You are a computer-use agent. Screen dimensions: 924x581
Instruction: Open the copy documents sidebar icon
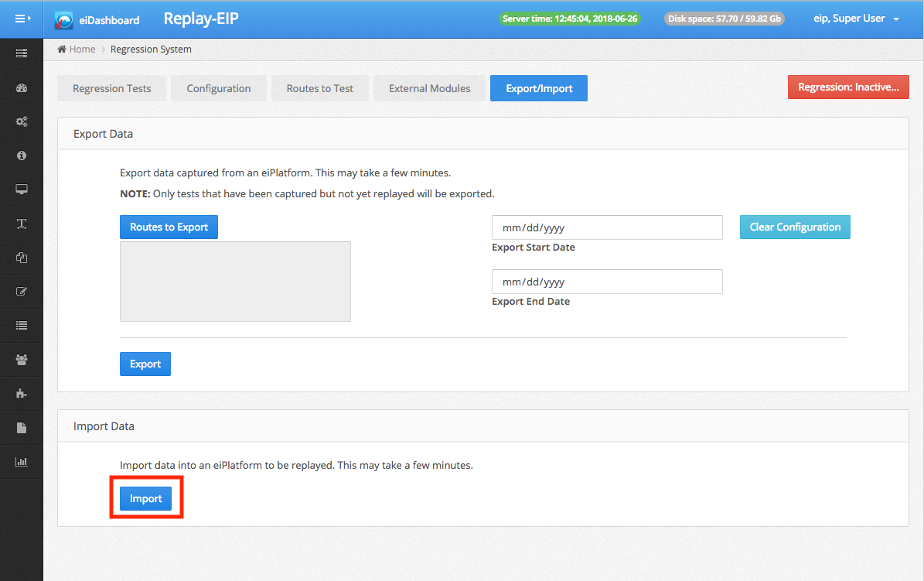point(22,258)
